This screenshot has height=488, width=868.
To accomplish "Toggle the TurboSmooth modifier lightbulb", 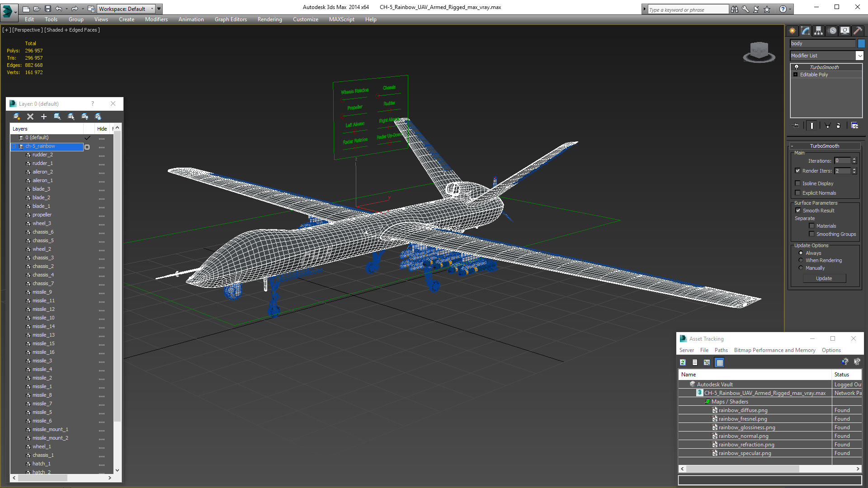I will click(797, 67).
